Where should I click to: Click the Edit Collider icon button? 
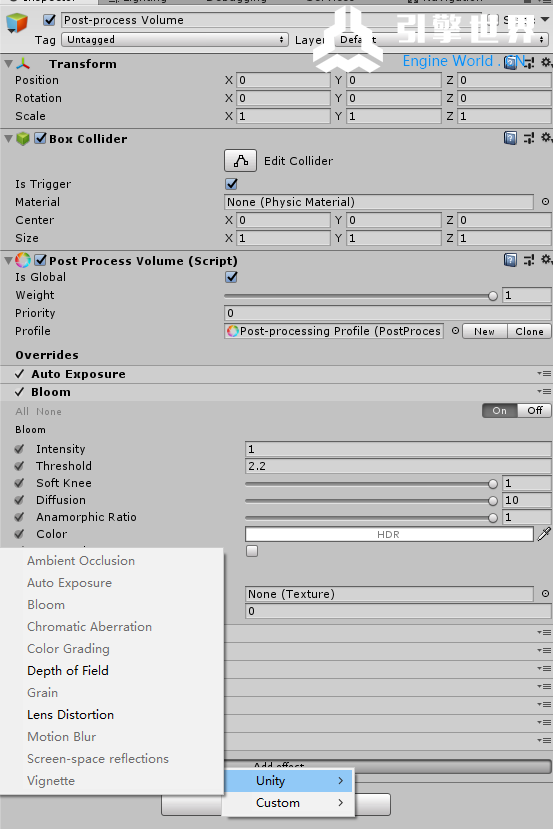point(241,161)
